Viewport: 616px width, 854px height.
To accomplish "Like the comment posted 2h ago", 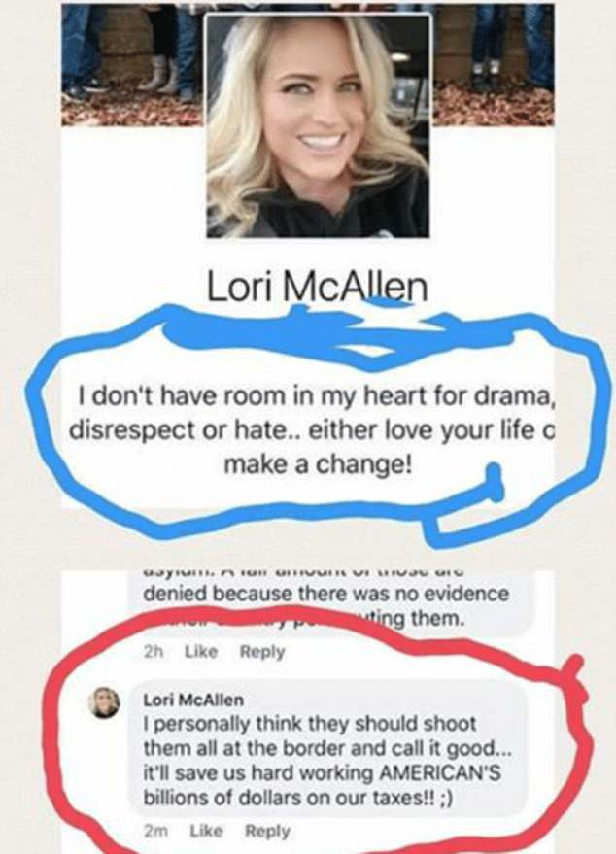I will pos(201,651).
